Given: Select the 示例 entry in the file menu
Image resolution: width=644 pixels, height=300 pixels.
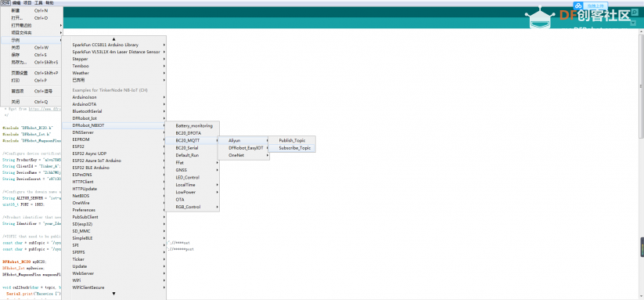Looking at the screenshot, I should (31, 40).
